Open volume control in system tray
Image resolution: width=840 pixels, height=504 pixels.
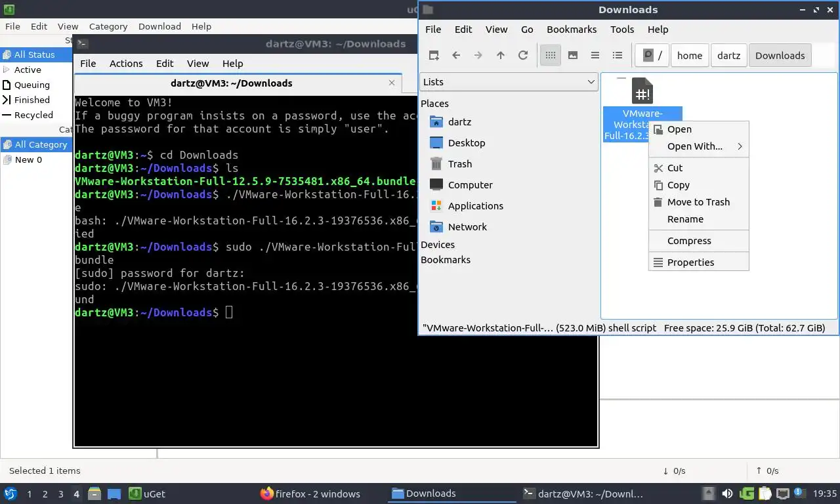[x=727, y=493]
